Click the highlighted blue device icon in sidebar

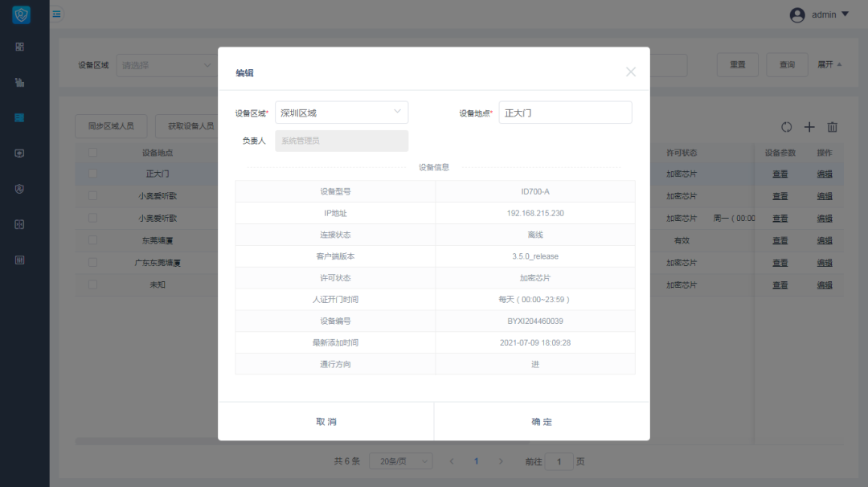(x=20, y=117)
